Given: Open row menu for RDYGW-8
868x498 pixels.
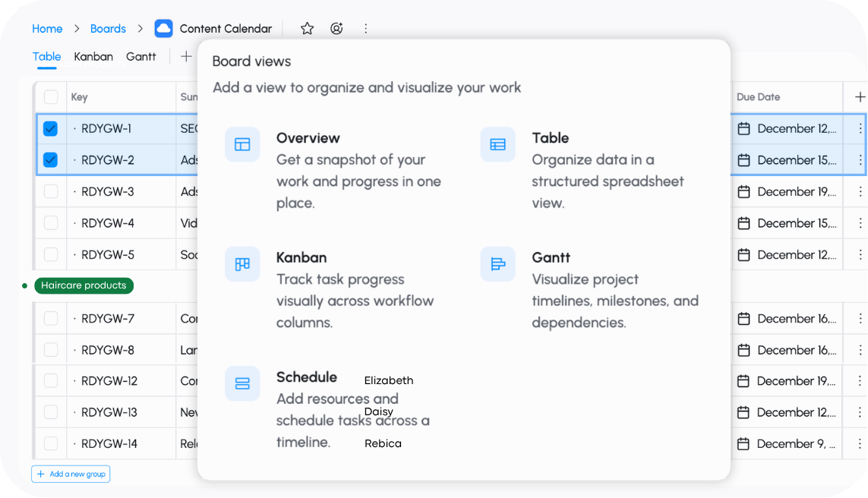Looking at the screenshot, I should [860, 350].
